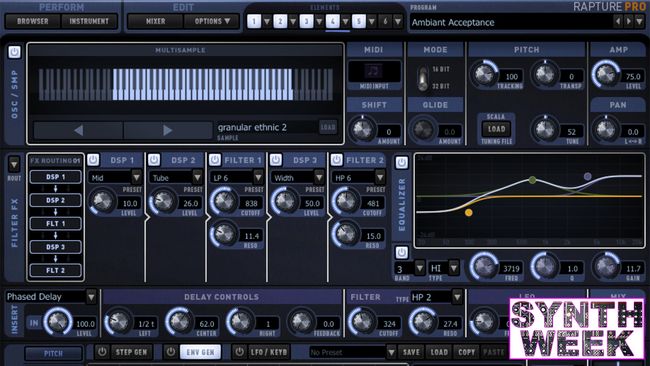
Task: Select DSP 1 in FX routing chain
Action: click(55, 177)
